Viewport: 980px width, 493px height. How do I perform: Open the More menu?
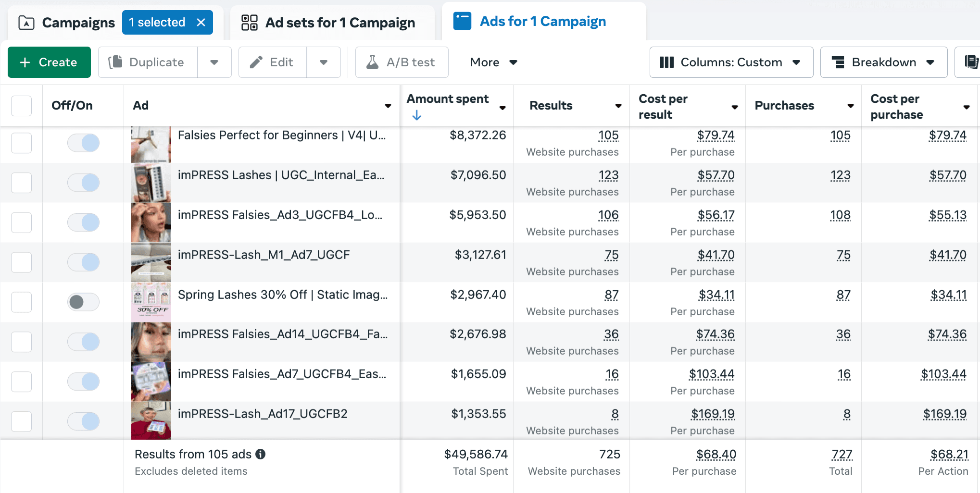coord(493,62)
